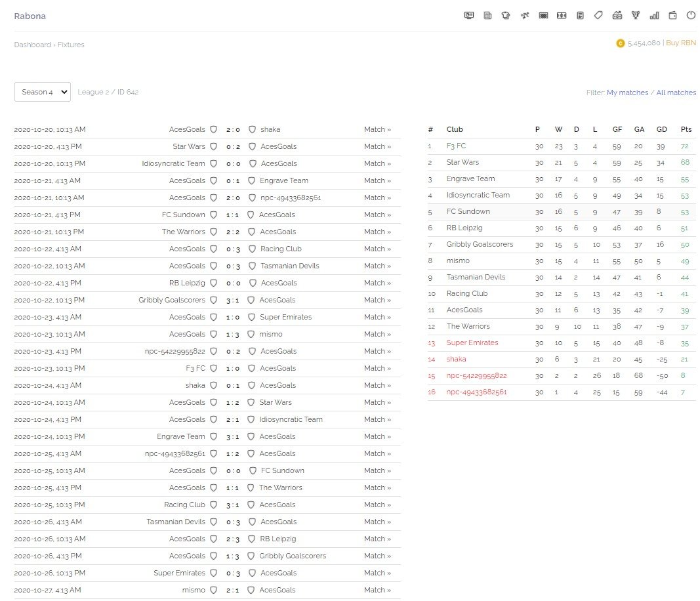
Task: Select RB Leipzig in league table
Action: coord(464,228)
